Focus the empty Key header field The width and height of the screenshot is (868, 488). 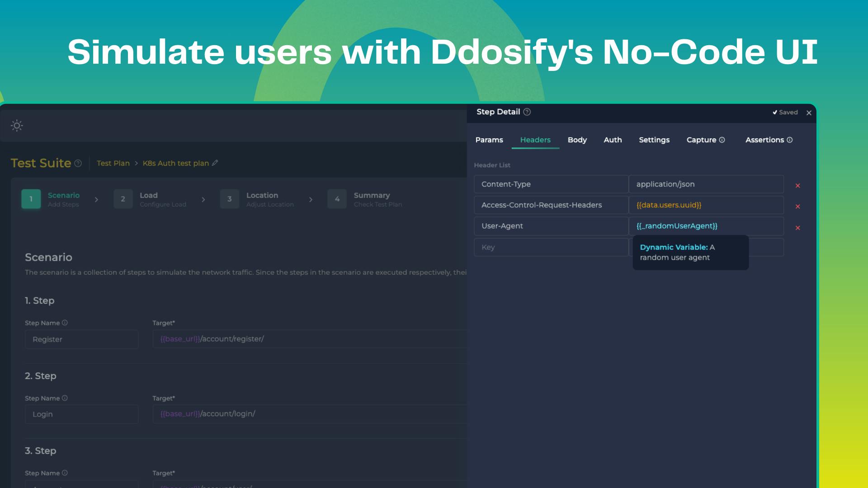coord(551,247)
